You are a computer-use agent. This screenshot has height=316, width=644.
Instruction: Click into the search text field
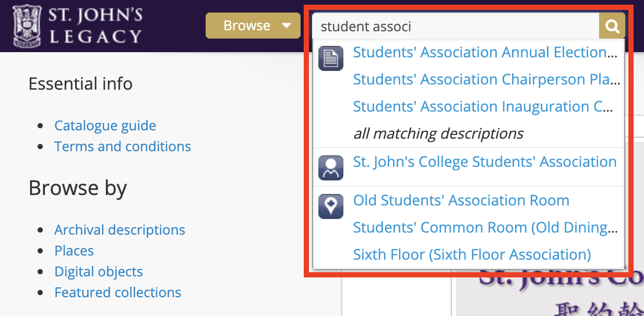tap(454, 26)
